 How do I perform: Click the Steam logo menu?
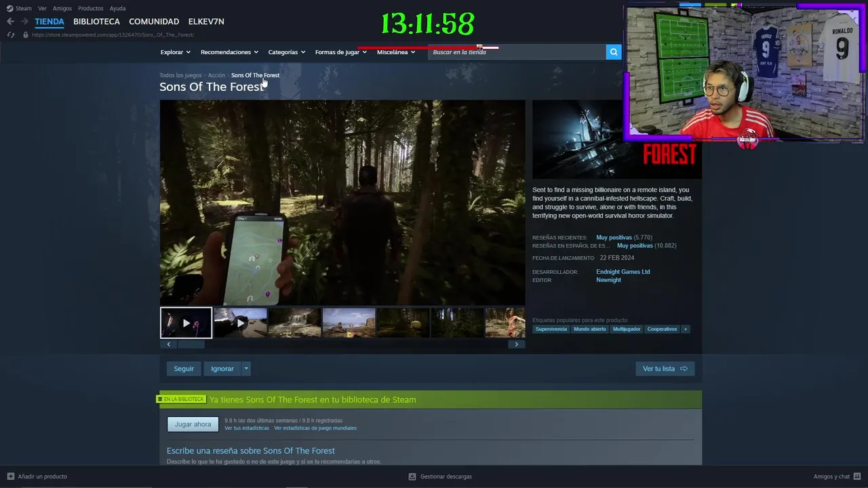[19, 8]
